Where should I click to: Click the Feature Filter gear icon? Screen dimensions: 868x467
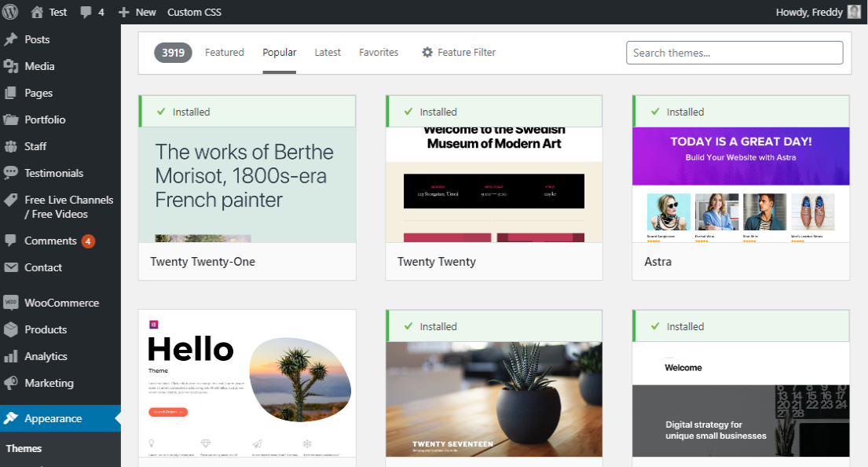(x=427, y=52)
